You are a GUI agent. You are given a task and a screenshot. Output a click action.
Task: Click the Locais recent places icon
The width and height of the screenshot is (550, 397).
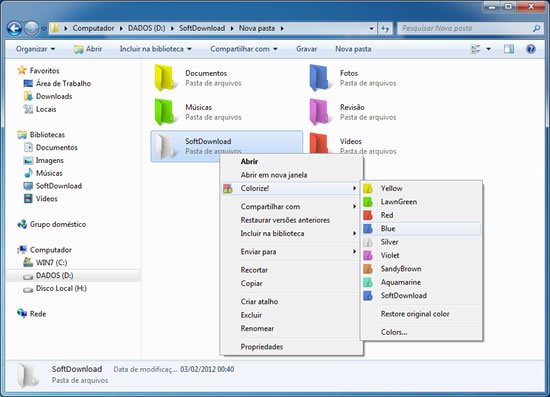click(28, 109)
